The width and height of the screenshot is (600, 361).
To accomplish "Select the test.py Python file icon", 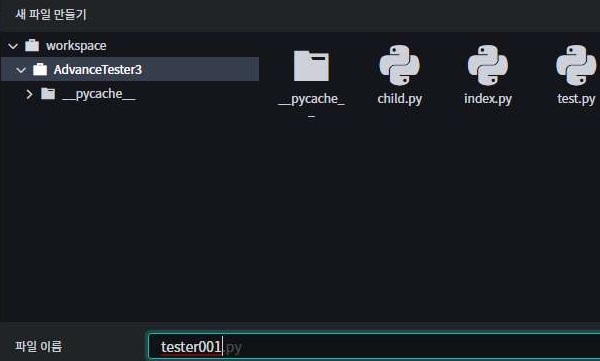I will (576, 65).
